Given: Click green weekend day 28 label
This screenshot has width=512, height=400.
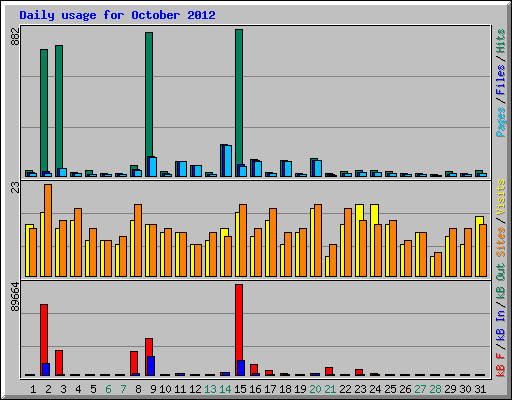Looking at the screenshot, I should click(x=435, y=389).
